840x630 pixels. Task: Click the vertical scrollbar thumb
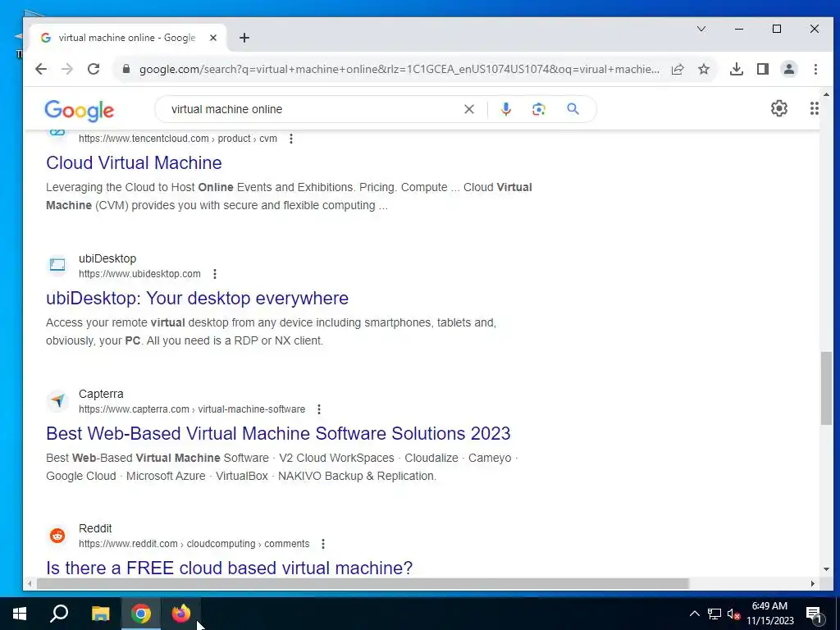click(x=825, y=388)
